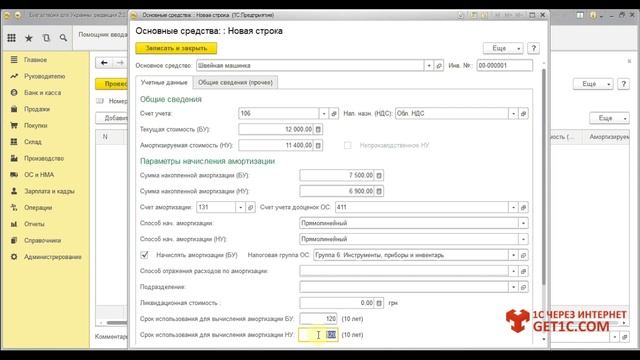The height and width of the screenshot is (360, 640).
Task: Open Способ отражения расходов link icon
Action: 523,271
